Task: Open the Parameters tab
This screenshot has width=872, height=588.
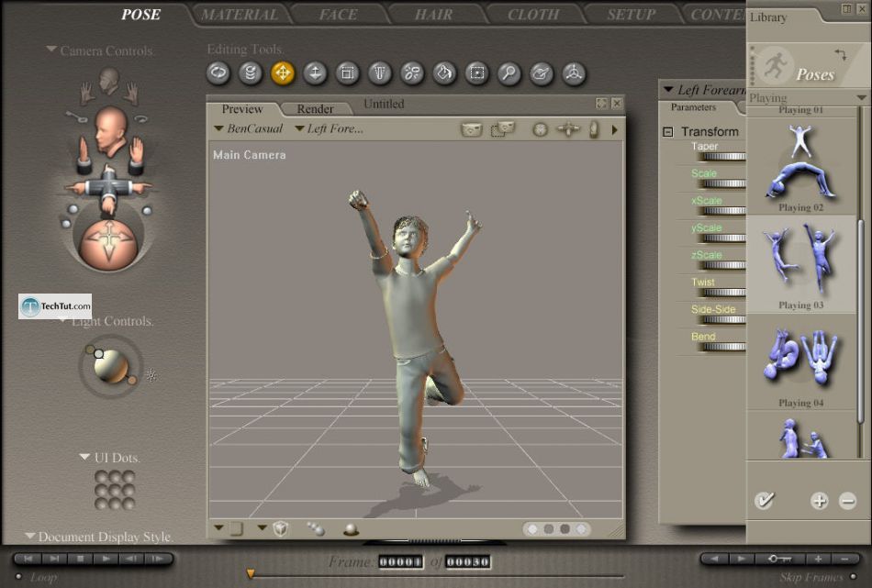Action: [x=694, y=107]
